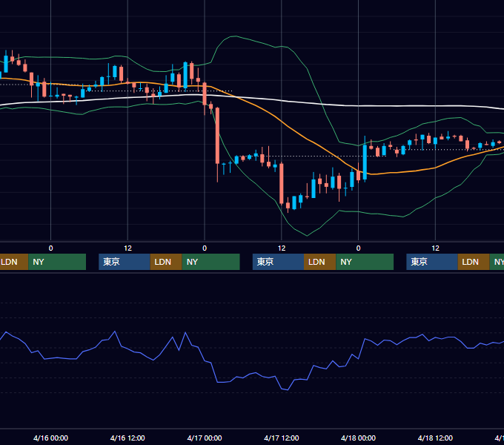Click the hour label 12 above the 4/17 東京 session

[x=282, y=248]
